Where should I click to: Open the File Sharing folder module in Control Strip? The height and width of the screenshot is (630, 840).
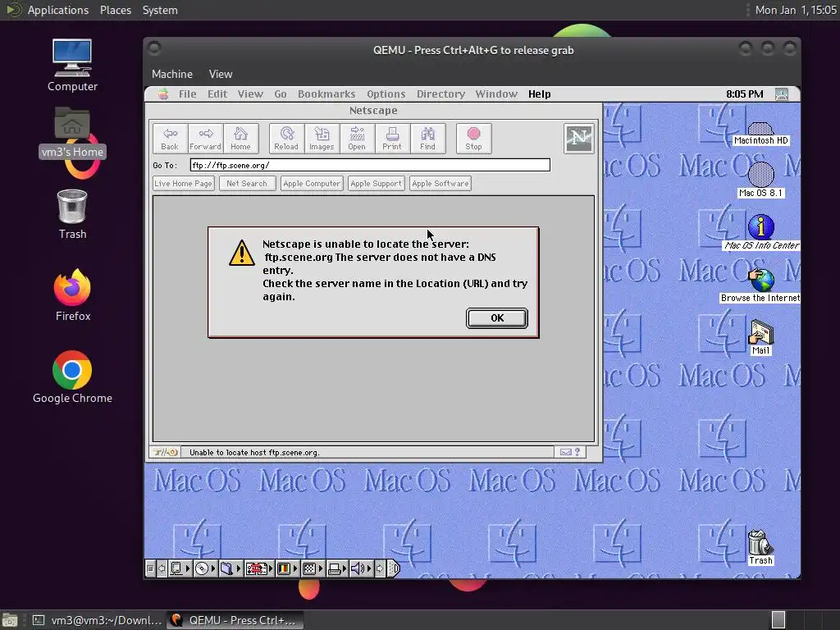point(231,568)
